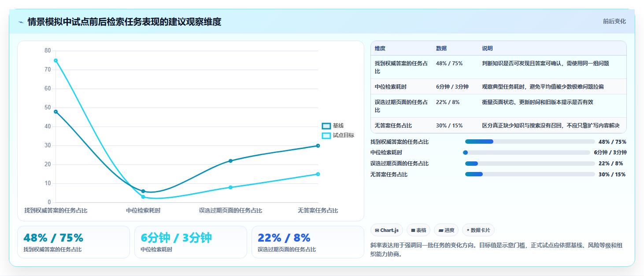Screen dimensions: 644x276
Task: Click the 找到权威答案的任务占比 progress bar
Action: tap(530, 142)
